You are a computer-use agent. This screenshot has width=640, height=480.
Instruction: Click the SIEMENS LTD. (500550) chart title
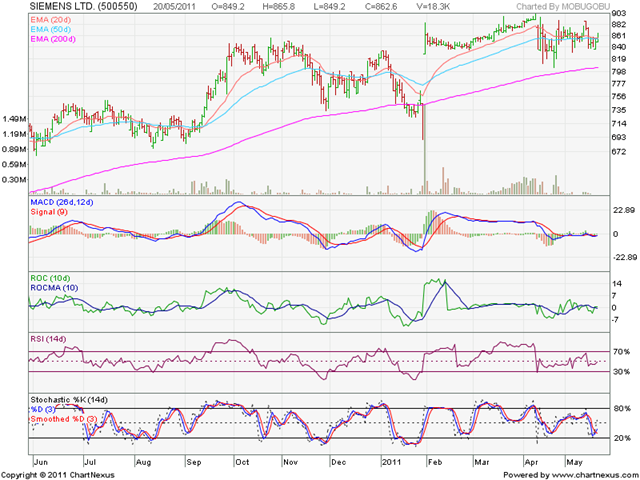click(x=84, y=7)
